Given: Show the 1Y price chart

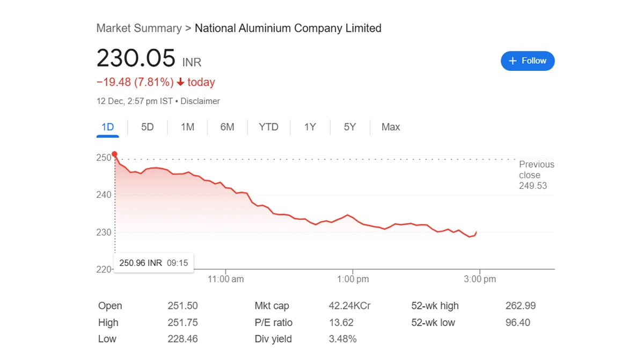Looking at the screenshot, I should point(310,127).
